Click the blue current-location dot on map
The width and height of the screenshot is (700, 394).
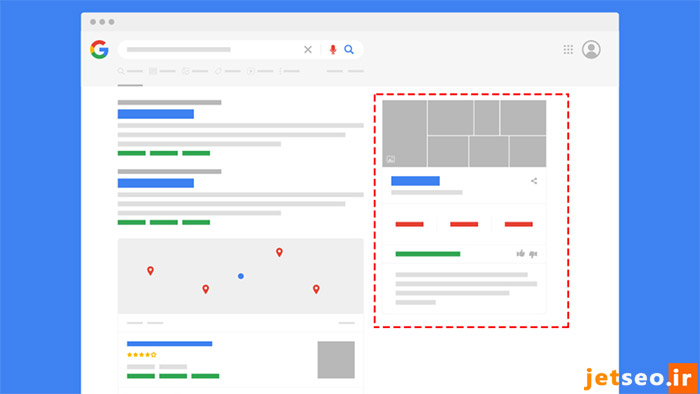(x=241, y=276)
